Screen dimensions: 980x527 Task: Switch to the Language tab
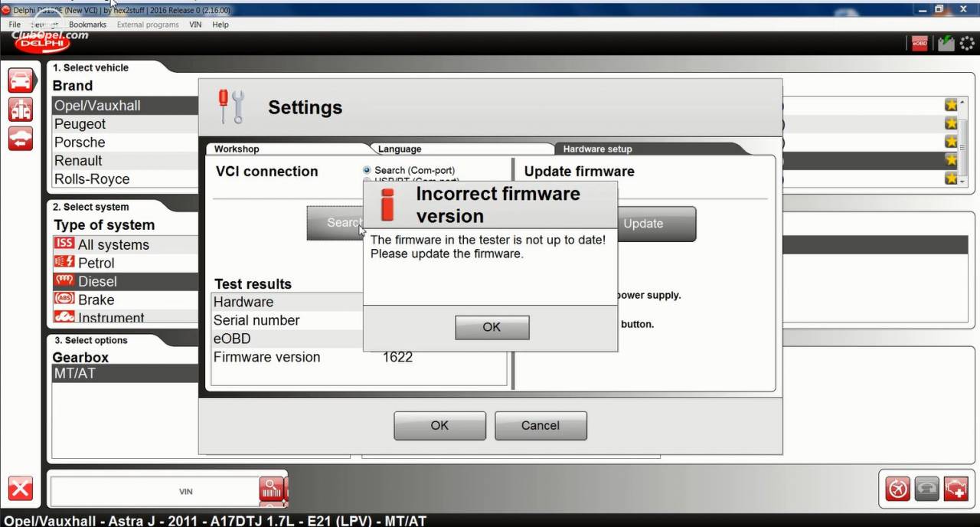pyautogui.click(x=400, y=149)
